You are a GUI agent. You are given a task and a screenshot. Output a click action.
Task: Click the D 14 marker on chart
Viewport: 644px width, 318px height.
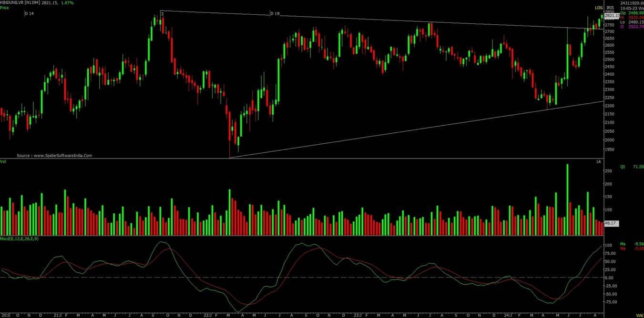point(29,14)
